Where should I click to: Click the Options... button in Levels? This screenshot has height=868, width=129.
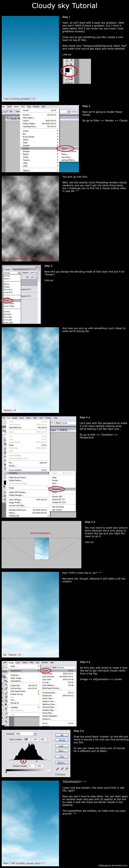(62, 763)
